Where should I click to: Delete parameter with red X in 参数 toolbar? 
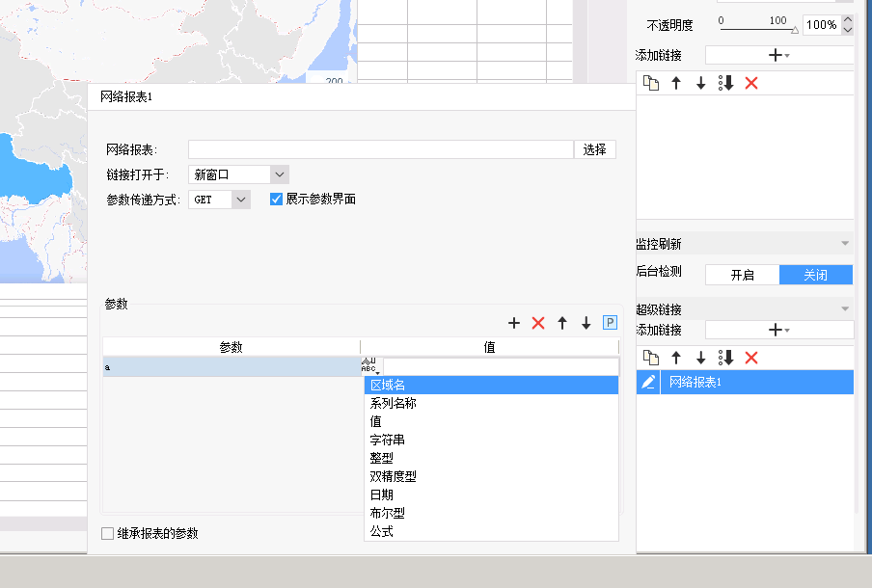tap(538, 323)
